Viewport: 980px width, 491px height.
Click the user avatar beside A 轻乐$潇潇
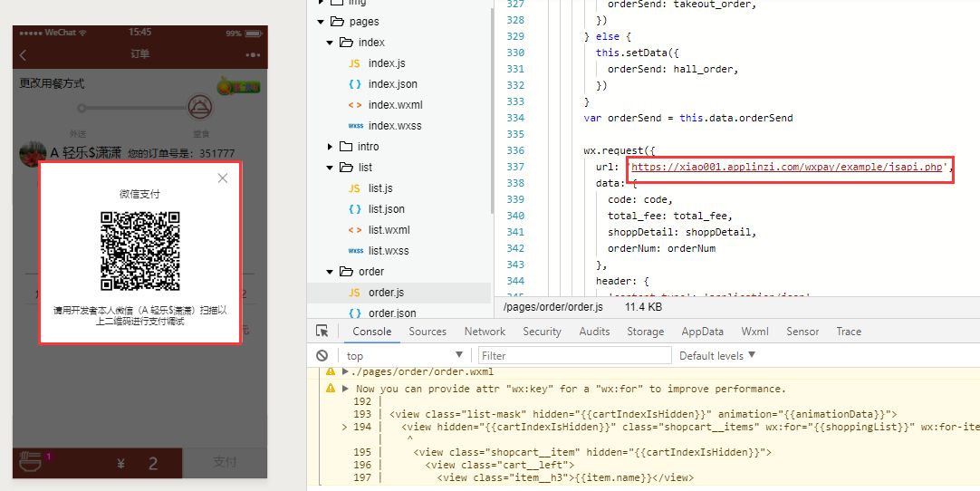(x=33, y=153)
